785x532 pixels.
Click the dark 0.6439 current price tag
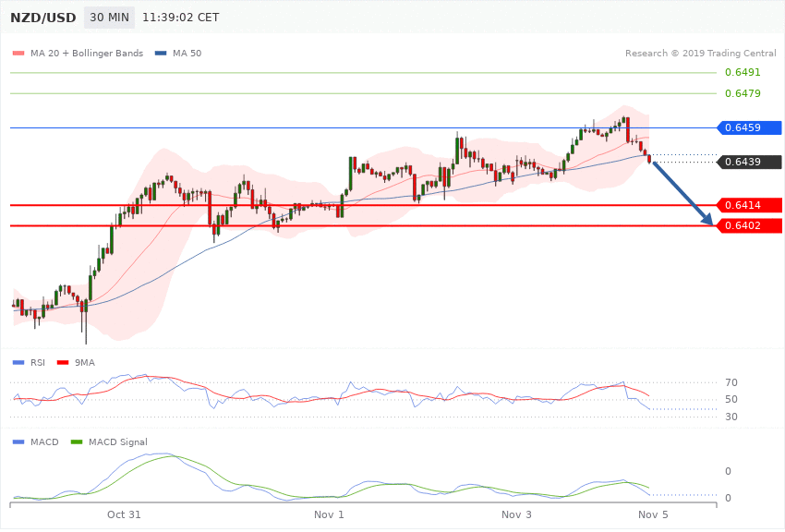(x=748, y=162)
